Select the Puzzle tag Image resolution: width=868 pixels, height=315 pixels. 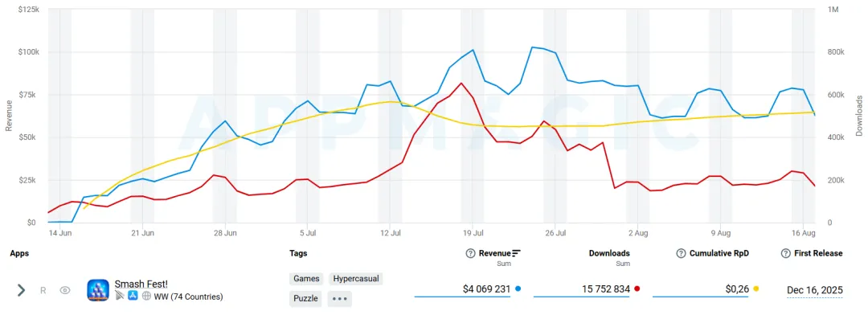[x=305, y=298]
